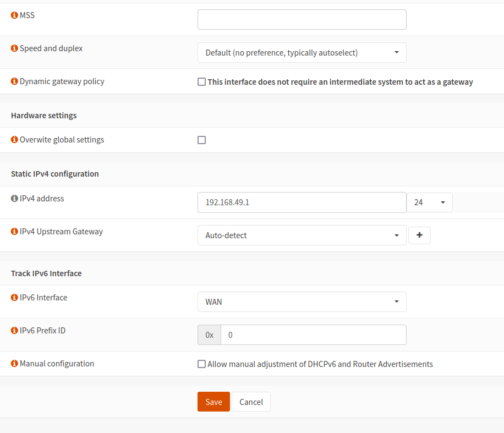Show help for IPv4 address field

coord(14,199)
